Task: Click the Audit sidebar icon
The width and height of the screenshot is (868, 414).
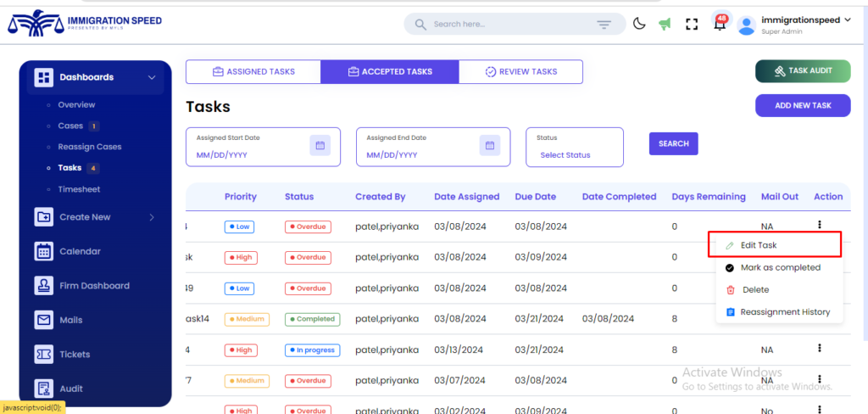Action: coord(44,389)
